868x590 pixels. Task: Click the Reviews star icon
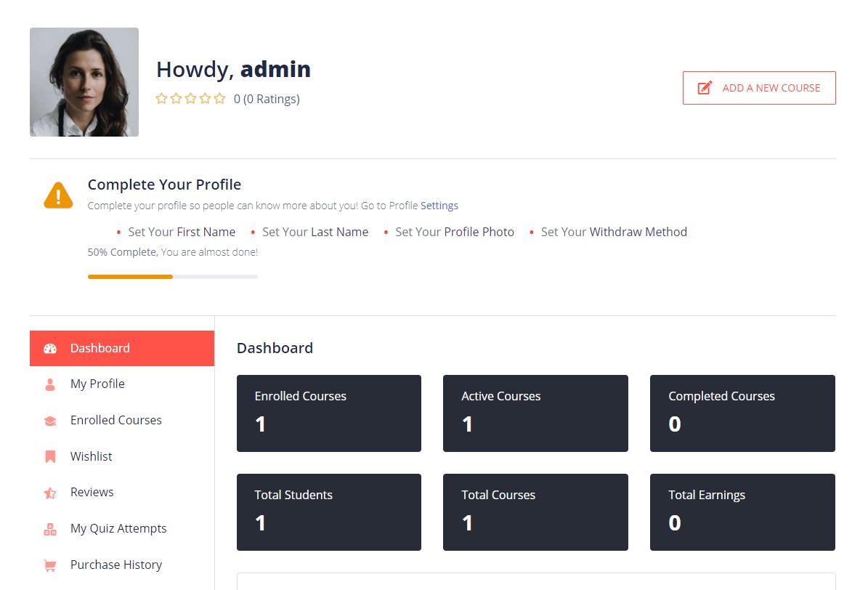[50, 493]
